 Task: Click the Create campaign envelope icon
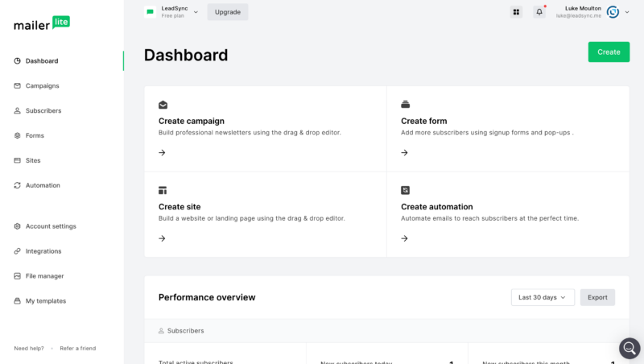click(x=163, y=105)
